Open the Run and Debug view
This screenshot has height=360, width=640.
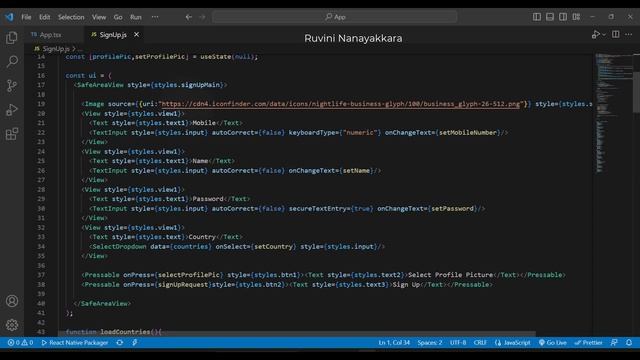click(x=12, y=109)
